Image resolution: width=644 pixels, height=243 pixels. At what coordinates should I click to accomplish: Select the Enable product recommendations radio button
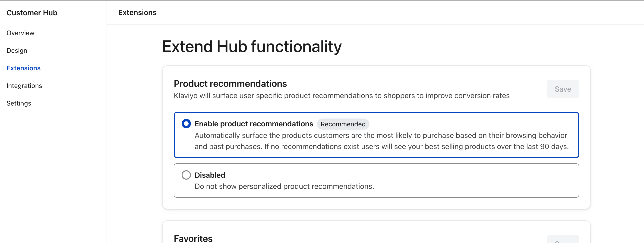coord(186,124)
